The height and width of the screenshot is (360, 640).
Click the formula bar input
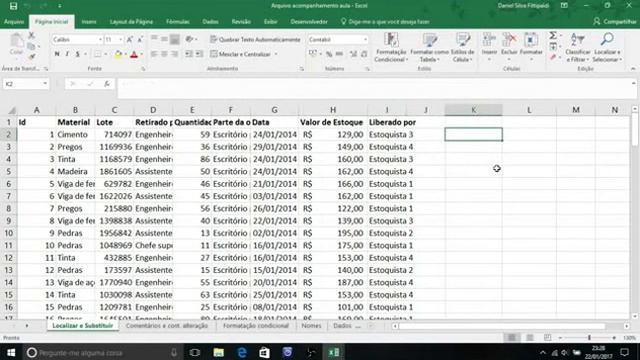click(x=374, y=88)
